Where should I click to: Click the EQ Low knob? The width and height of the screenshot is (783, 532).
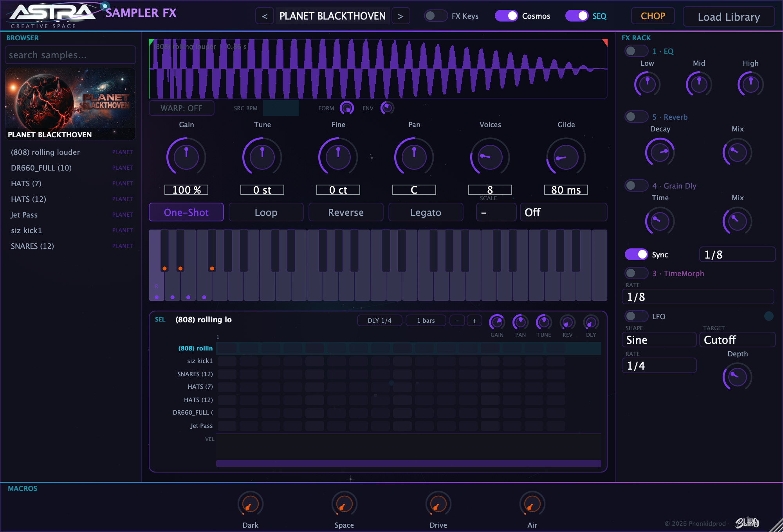pos(647,84)
